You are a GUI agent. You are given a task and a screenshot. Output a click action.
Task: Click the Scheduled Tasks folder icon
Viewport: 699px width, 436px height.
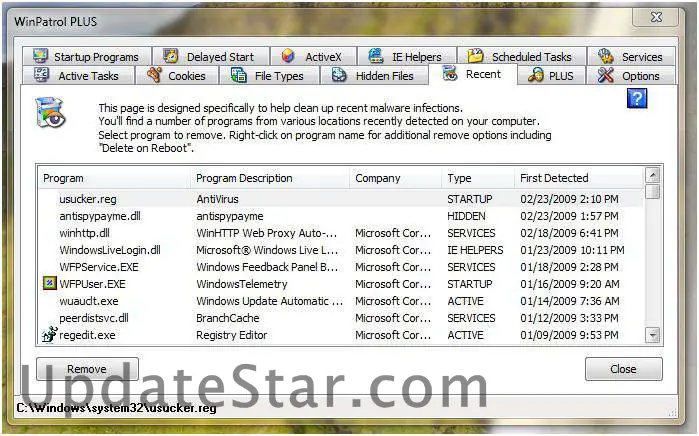pyautogui.click(x=475, y=56)
